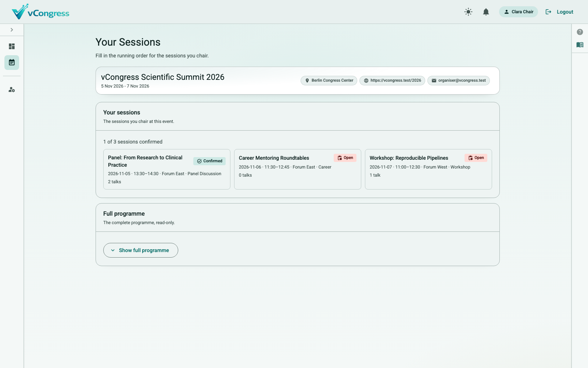The image size is (588, 368).
Task: Open the Clara Chair user chip
Action: pyautogui.click(x=518, y=12)
